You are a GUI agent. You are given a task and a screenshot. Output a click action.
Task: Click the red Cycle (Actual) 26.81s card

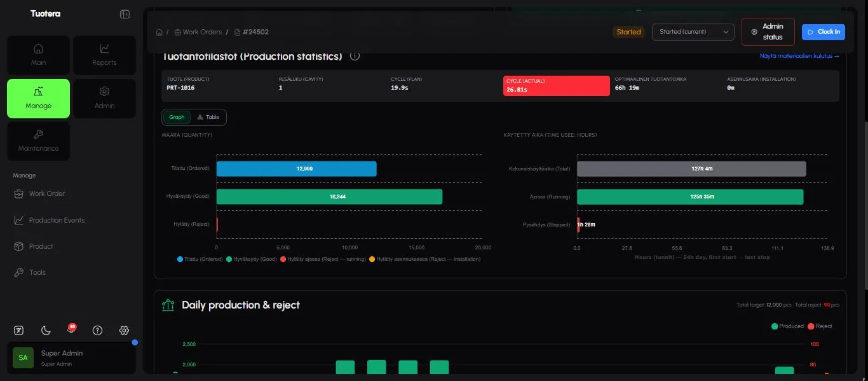[556, 86]
